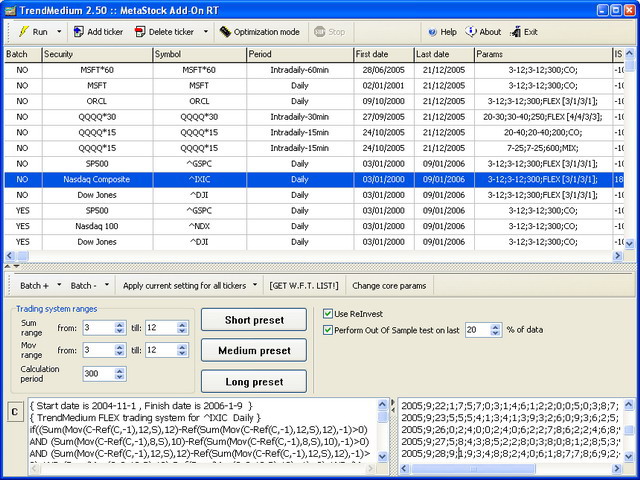This screenshot has width=640, height=480.
Task: Click the Add ticker label
Action: pyautogui.click(x=105, y=32)
